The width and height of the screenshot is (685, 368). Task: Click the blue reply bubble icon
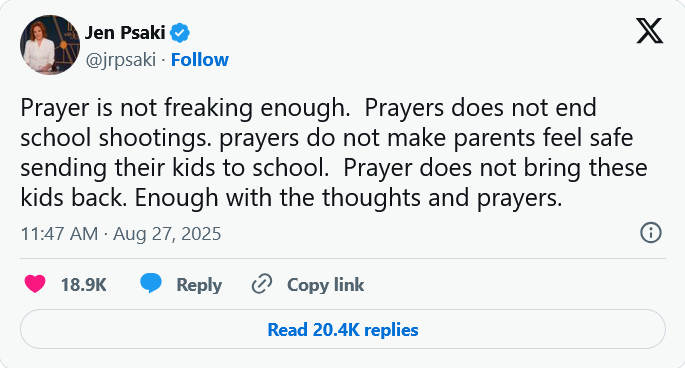(151, 283)
